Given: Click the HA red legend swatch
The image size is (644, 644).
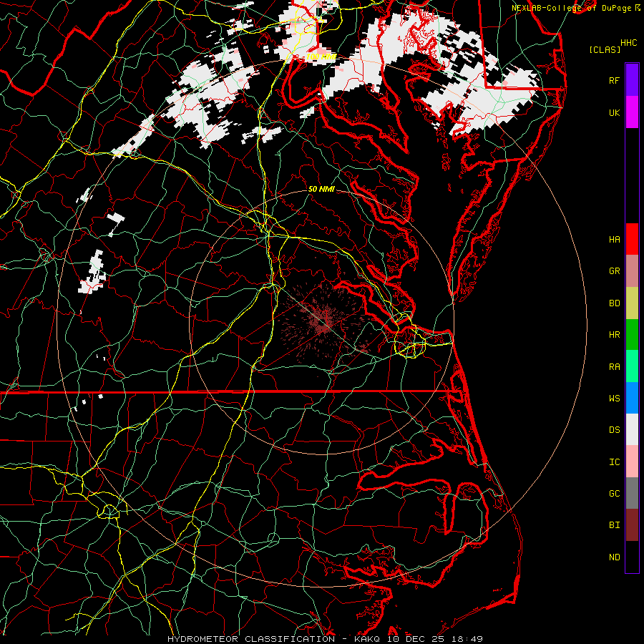Looking at the screenshot, I should pos(632,239).
